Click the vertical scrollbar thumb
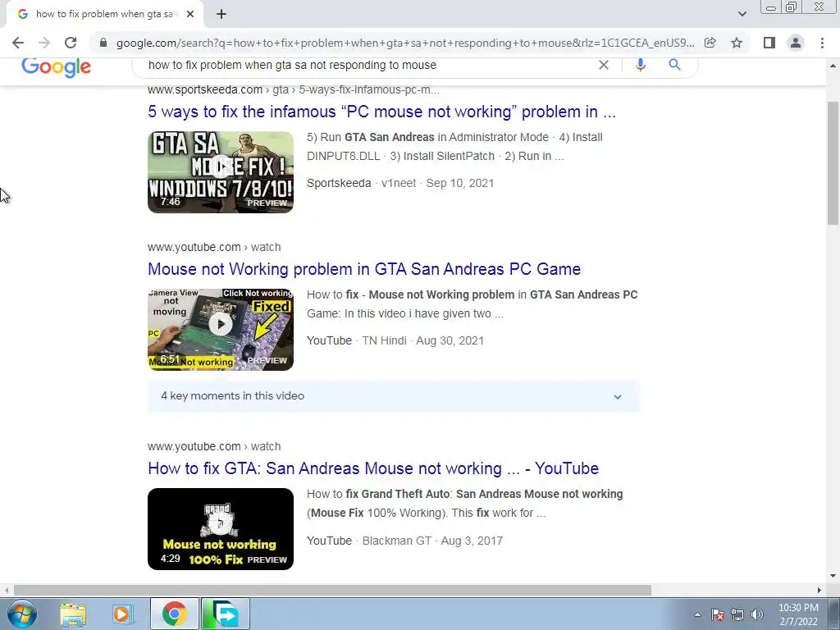The image size is (840, 630). coord(833,163)
